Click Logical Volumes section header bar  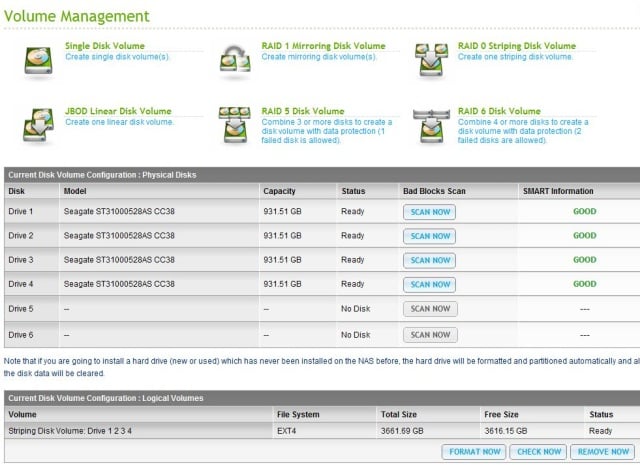(322, 398)
